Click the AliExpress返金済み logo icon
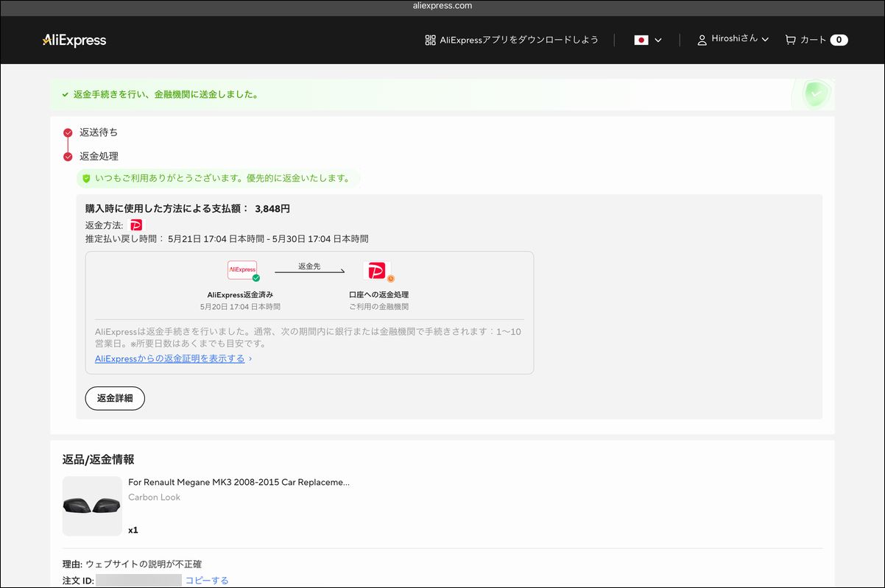Viewport: 885px width, 588px height. [242, 270]
